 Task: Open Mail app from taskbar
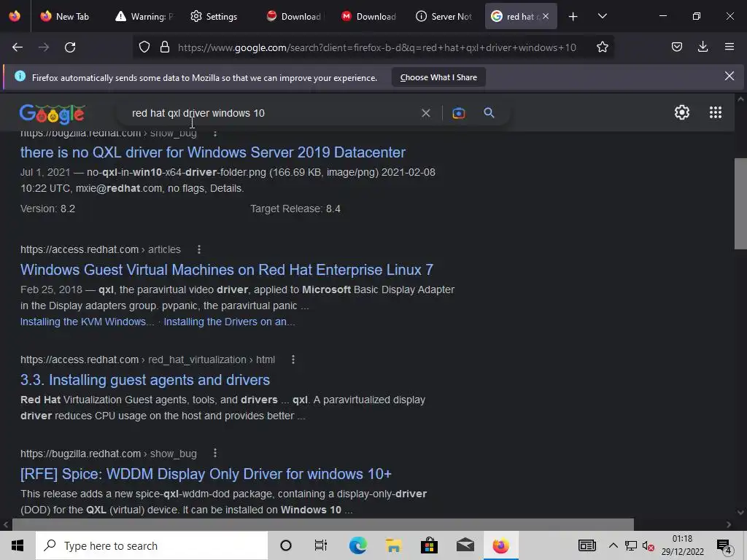(465, 545)
